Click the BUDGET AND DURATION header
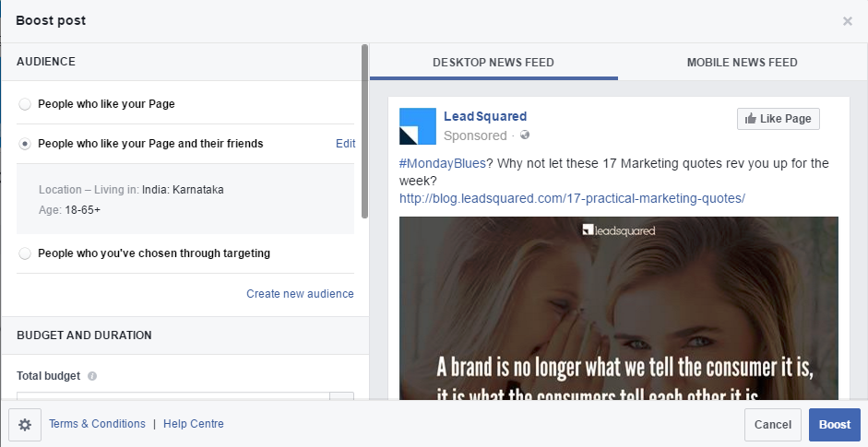 (x=84, y=335)
